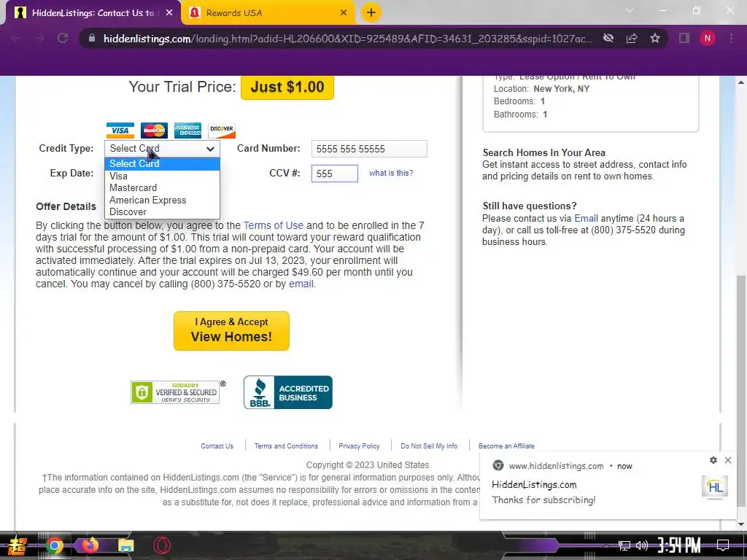Screen dimensions: 747x560
Task: Choose Discover in card type list
Action: tap(162, 212)
